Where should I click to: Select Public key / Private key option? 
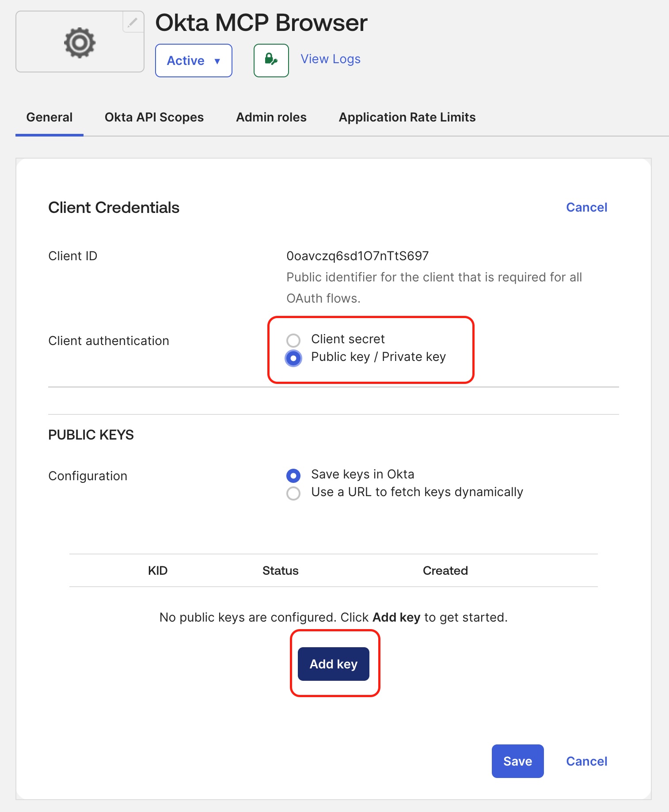tap(293, 358)
